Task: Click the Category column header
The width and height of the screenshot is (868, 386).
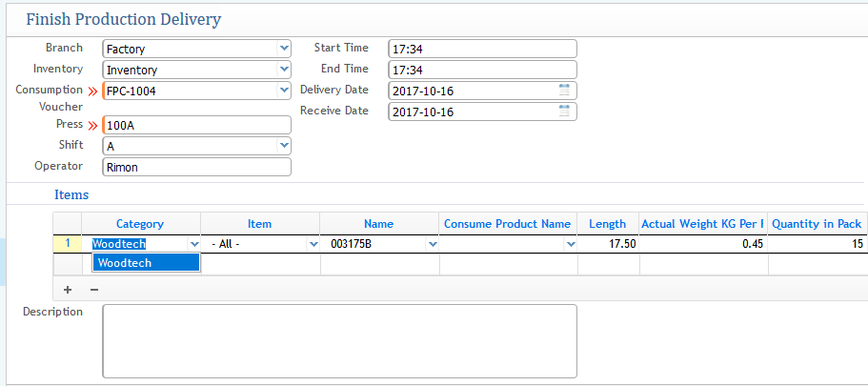Action: (140, 224)
